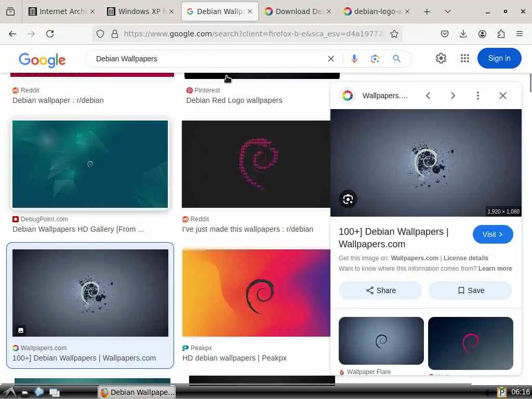Open Wallpaper Flare related thumbnail
532x399 pixels.
[x=381, y=341]
